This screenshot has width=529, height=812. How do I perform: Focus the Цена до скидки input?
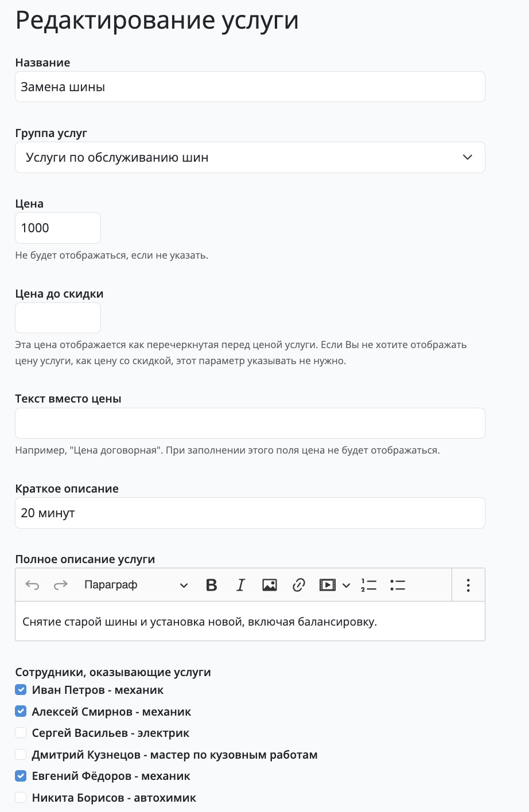click(x=58, y=318)
